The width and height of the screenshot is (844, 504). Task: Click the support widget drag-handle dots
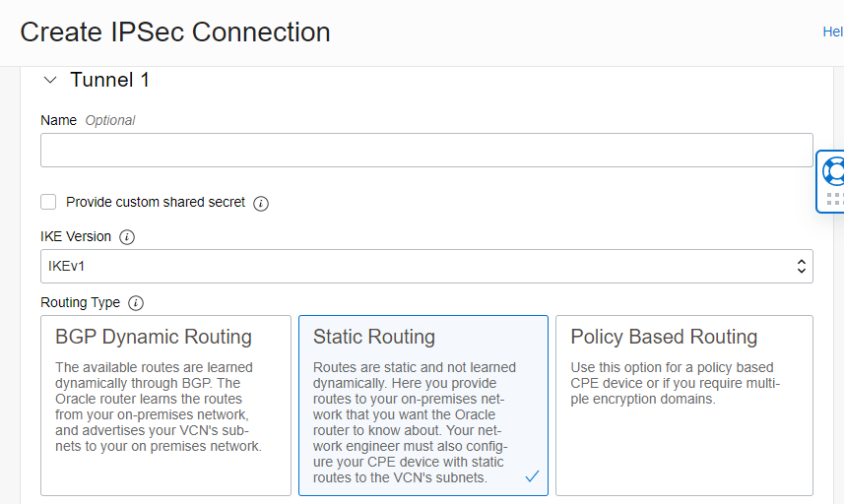835,199
